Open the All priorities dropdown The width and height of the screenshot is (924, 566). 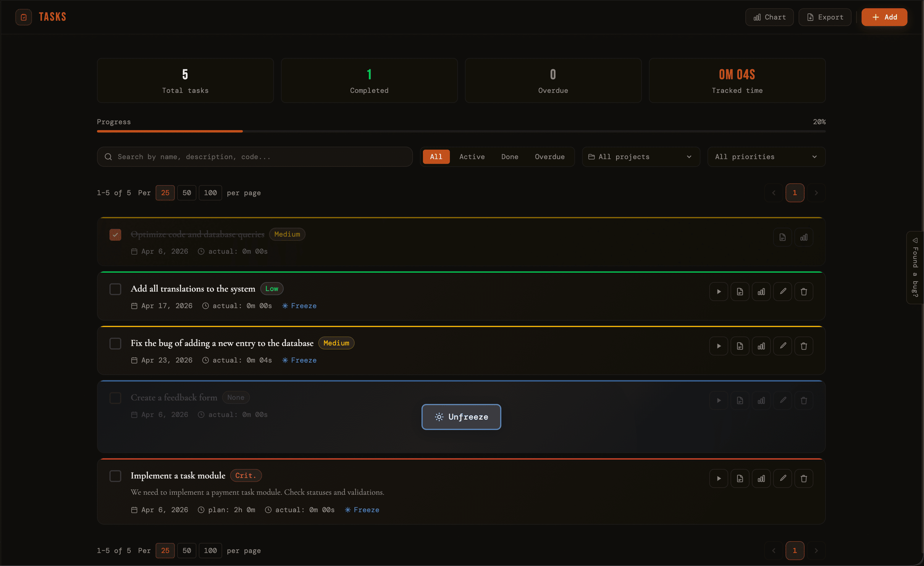766,157
